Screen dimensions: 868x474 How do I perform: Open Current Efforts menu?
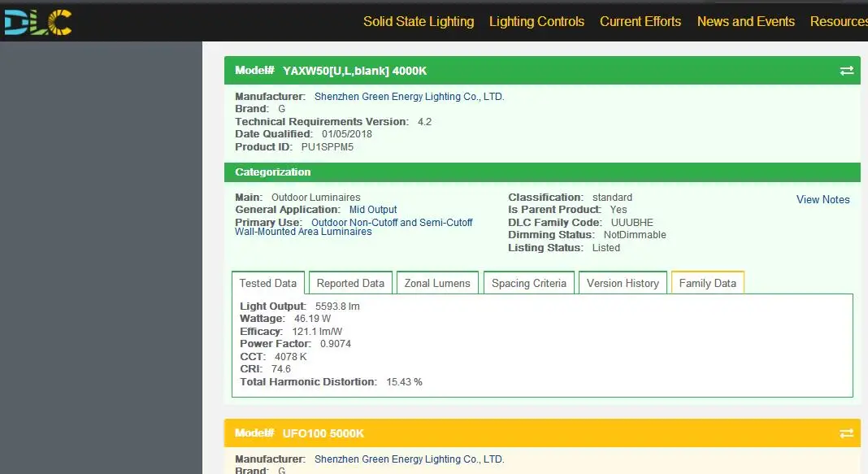(640, 22)
